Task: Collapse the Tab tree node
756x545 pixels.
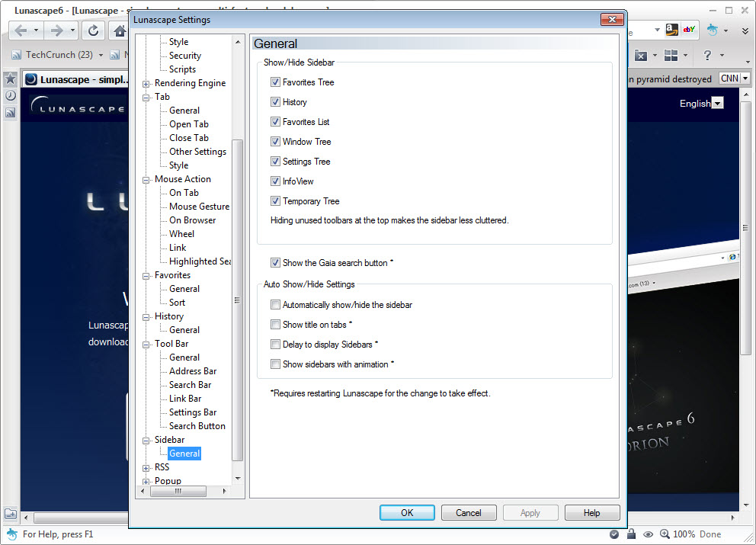Action: click(146, 98)
